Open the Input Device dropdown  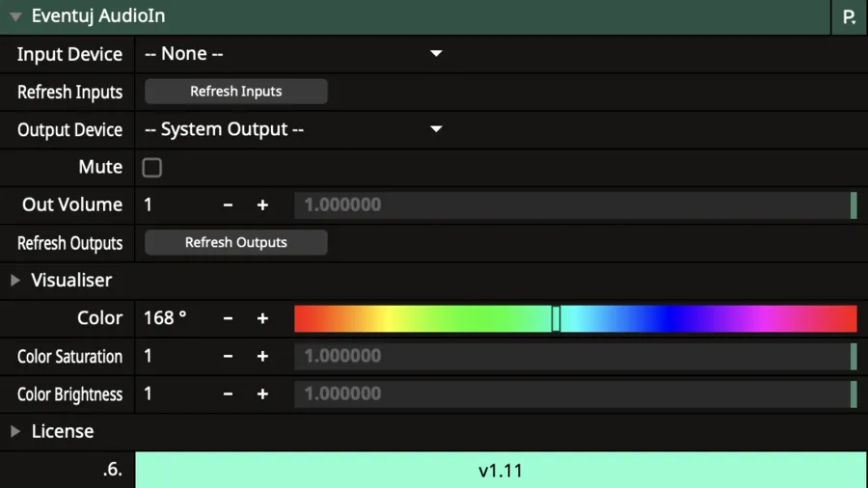[x=293, y=54]
